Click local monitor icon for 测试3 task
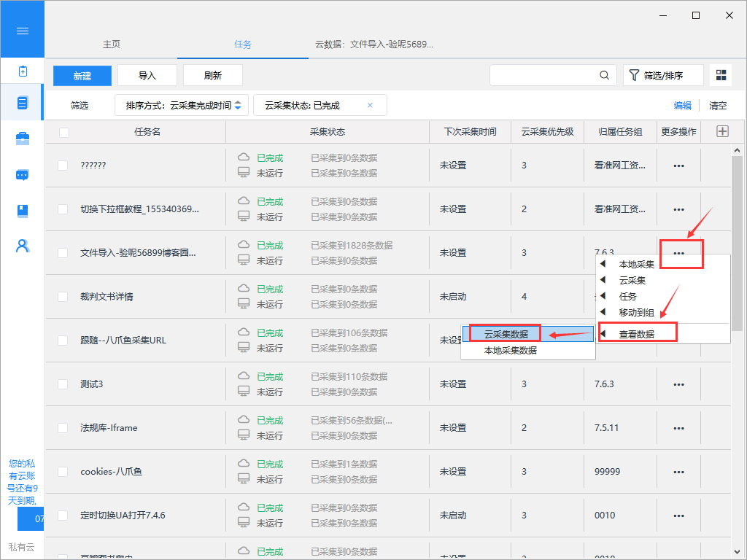Screen dimensions: 747x560 coord(244,392)
